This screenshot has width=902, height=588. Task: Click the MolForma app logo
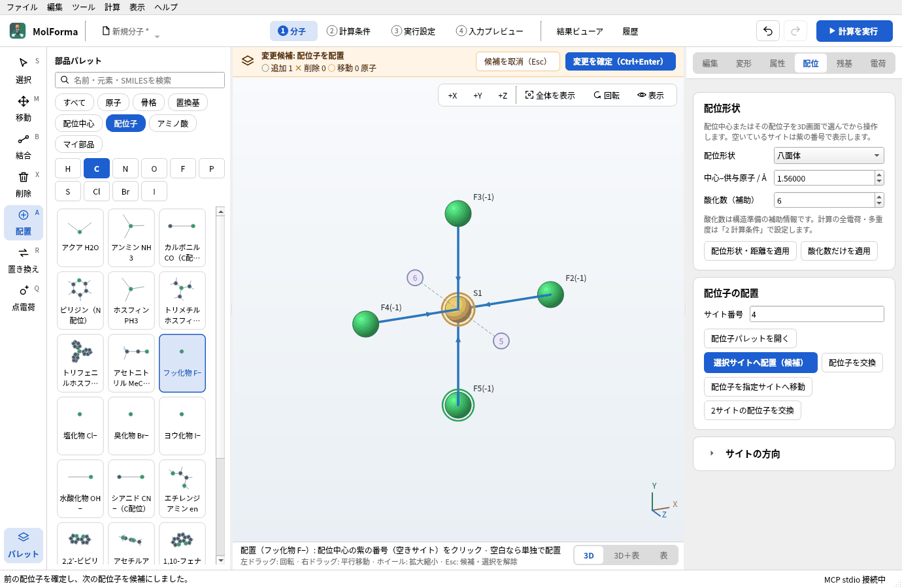[18, 31]
